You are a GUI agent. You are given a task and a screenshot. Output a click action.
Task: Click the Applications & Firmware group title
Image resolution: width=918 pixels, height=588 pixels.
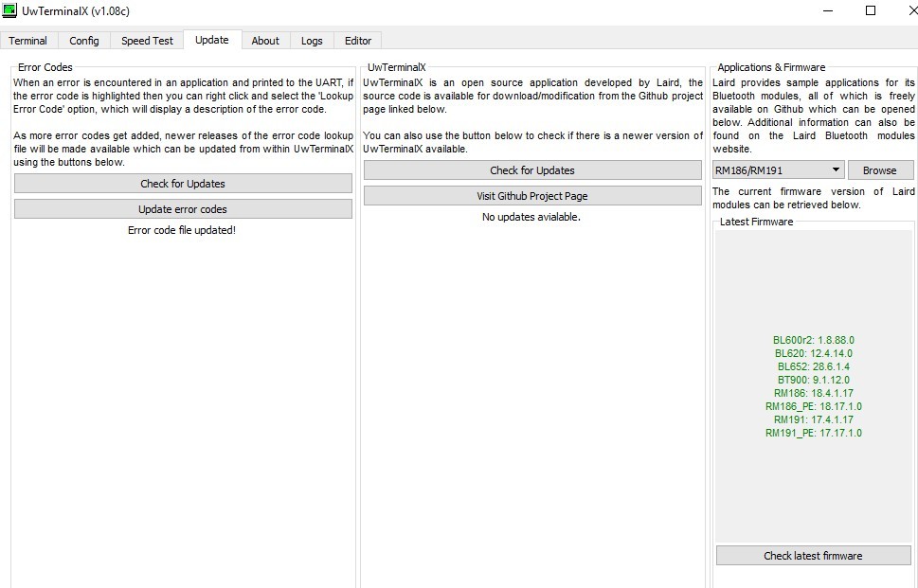[x=771, y=67]
